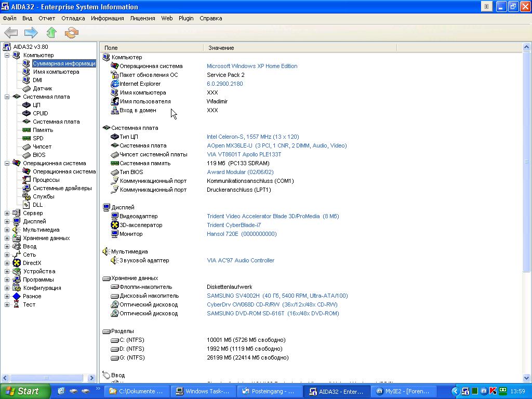Click the SPD memory icon in tree
The height and width of the screenshot is (399, 532).
click(26, 138)
